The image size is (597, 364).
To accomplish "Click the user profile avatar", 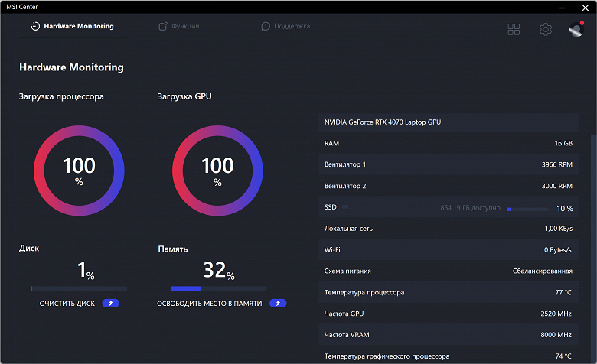I will tap(576, 29).
